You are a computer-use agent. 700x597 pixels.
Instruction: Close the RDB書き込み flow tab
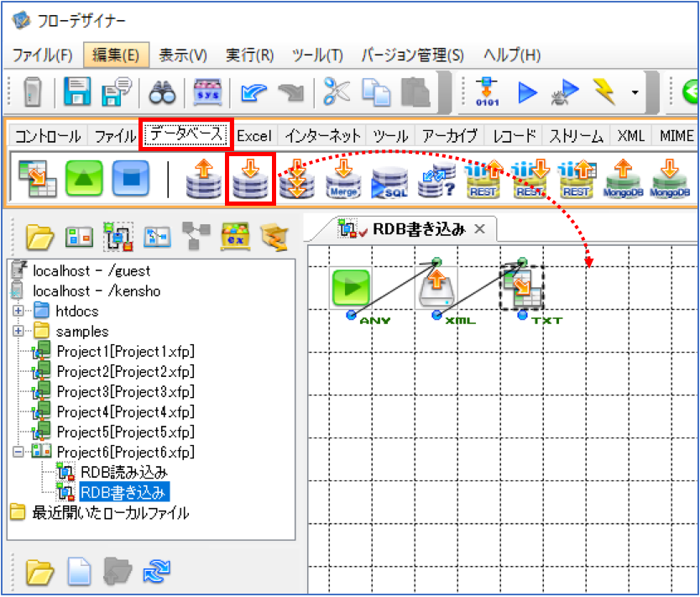pos(479,229)
